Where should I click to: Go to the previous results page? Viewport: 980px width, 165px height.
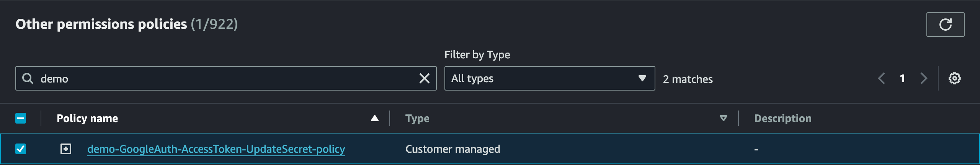pos(881,78)
